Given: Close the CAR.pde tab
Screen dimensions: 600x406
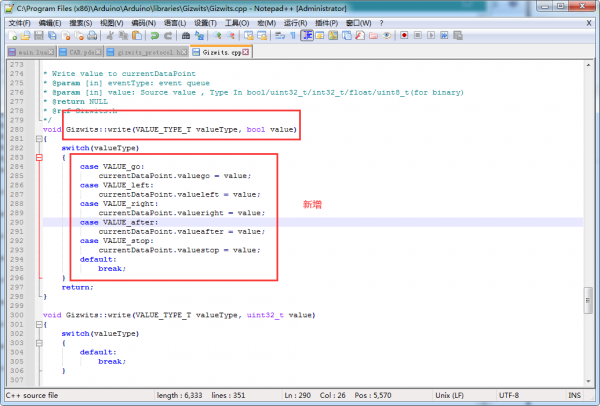Looking at the screenshot, I should 98,52.
